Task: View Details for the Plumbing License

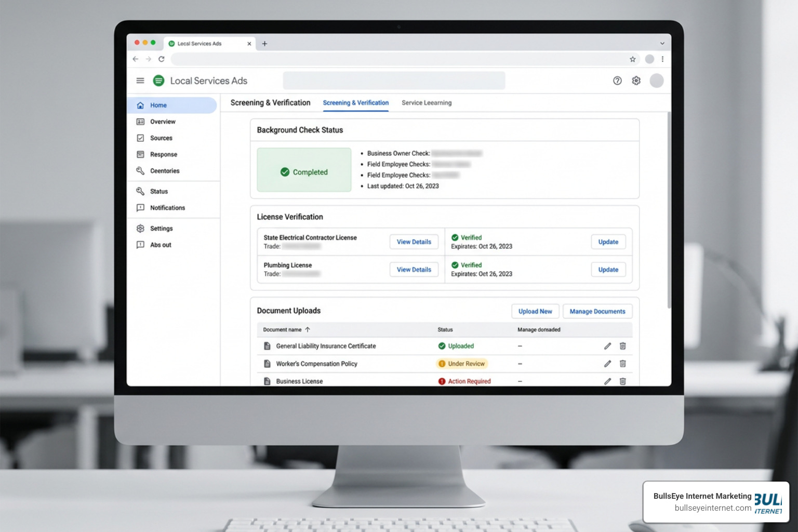Action: [x=414, y=270]
